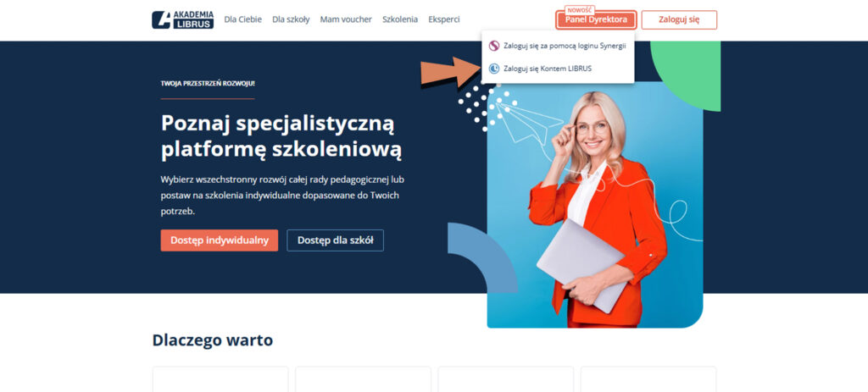Click the Dostęp dla szkół button
This screenshot has width=868, height=392.
click(335, 240)
